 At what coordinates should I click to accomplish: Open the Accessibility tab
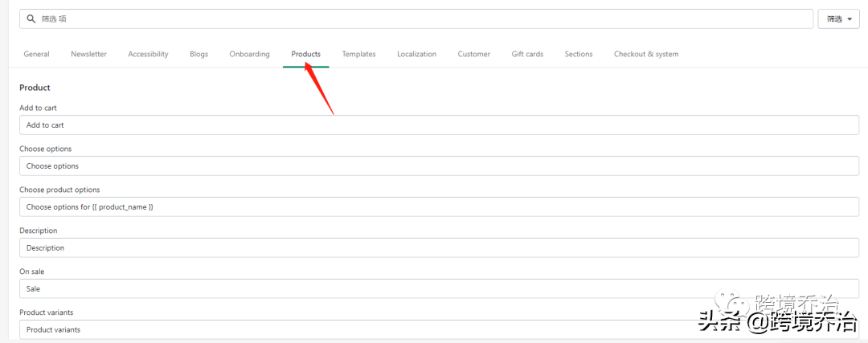(x=149, y=54)
